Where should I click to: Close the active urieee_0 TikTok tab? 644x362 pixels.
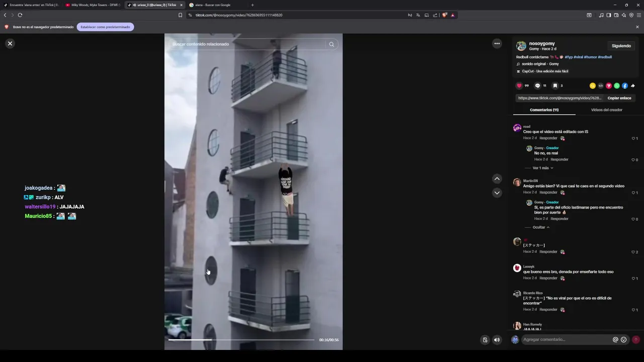[x=181, y=5]
